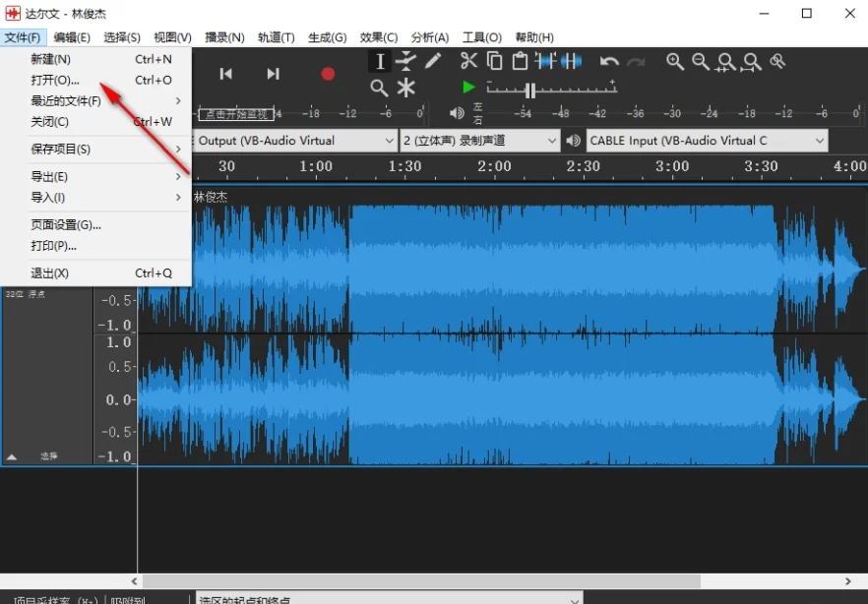Choose 新建(N) from the File menu
Image resolution: width=868 pixels, height=604 pixels.
(x=96, y=59)
